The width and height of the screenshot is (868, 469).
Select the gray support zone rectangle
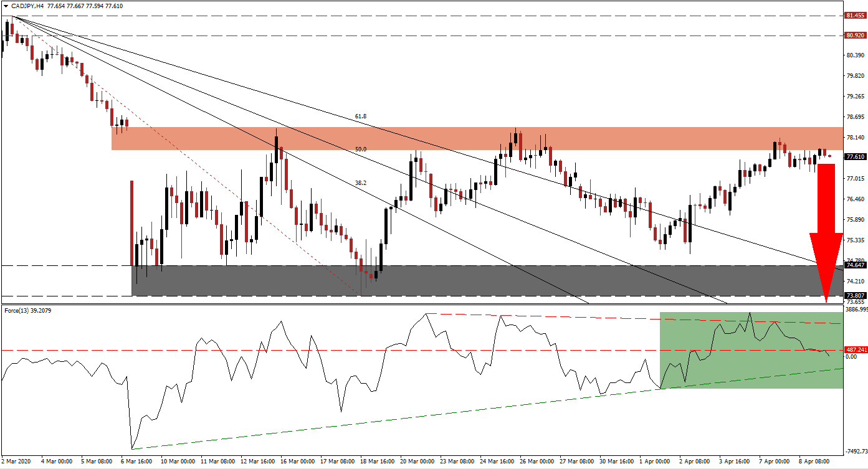[487, 281]
